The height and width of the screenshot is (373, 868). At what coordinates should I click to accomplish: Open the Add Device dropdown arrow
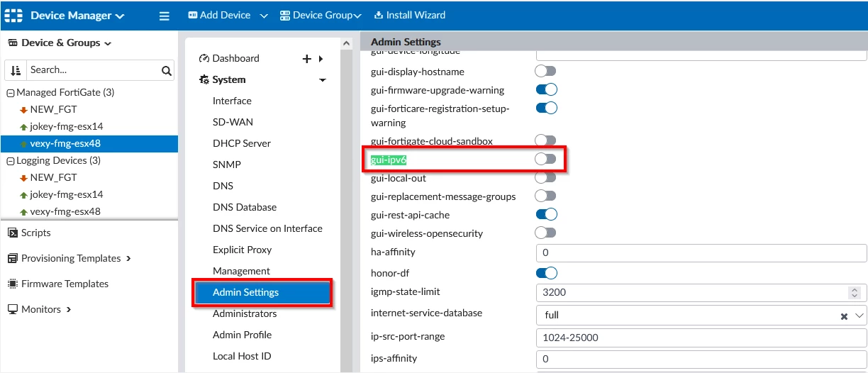(x=264, y=16)
